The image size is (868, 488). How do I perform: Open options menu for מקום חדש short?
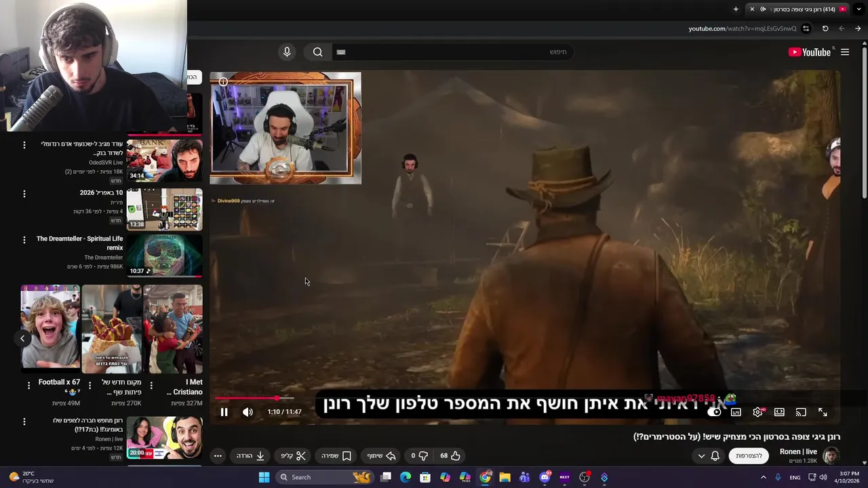pyautogui.click(x=90, y=386)
